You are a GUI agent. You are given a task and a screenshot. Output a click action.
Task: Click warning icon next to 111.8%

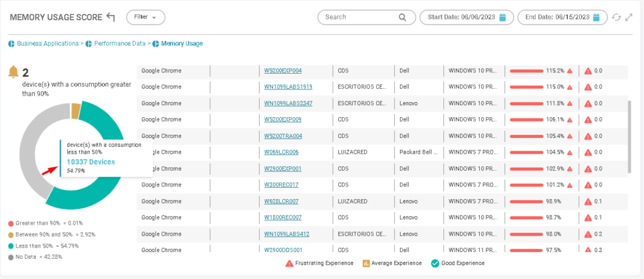[570, 103]
